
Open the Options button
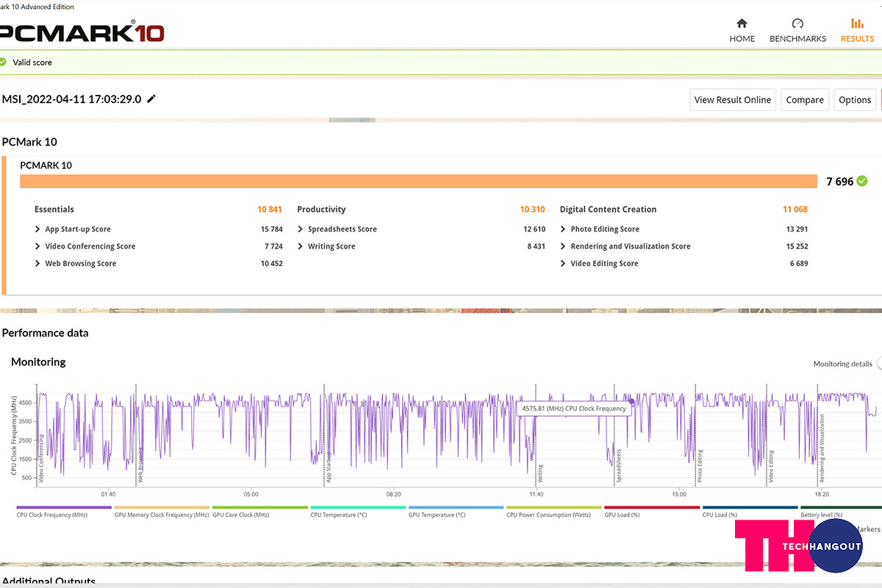tap(855, 100)
